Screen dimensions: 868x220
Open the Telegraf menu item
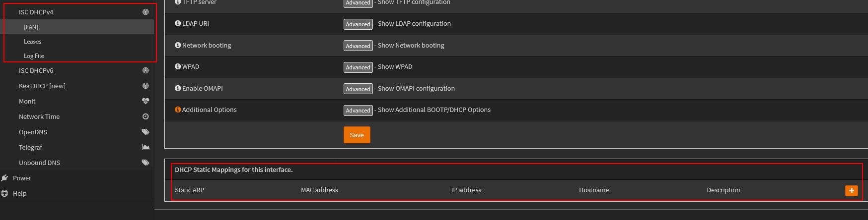[77, 147]
